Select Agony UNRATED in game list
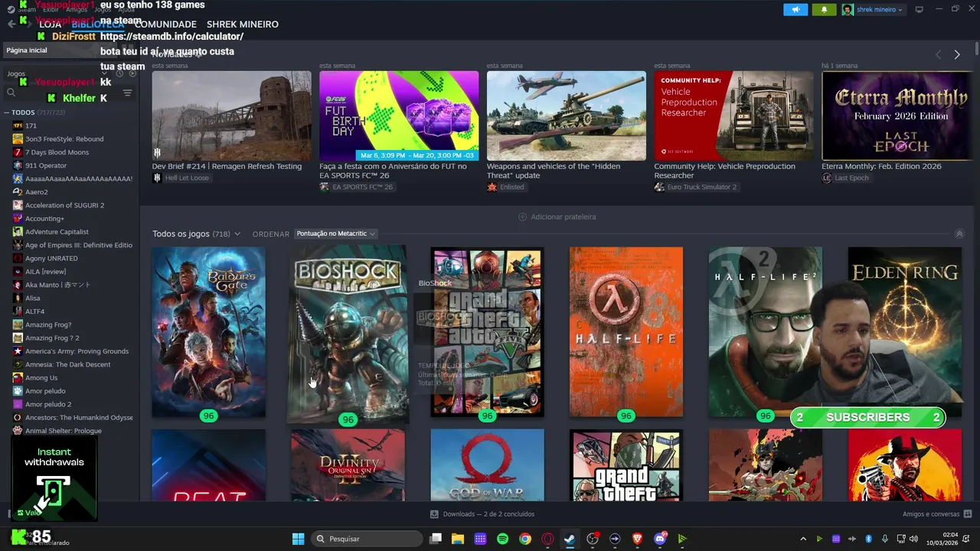The image size is (980, 551). coord(51,259)
